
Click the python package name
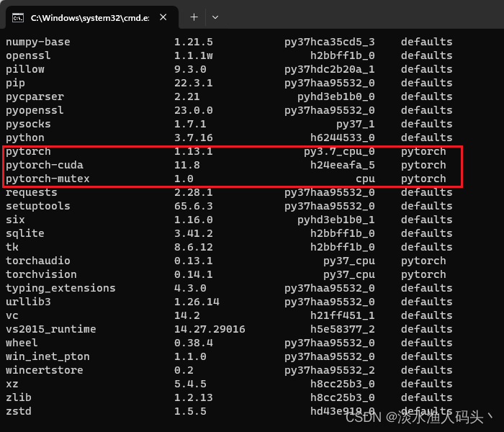click(25, 138)
